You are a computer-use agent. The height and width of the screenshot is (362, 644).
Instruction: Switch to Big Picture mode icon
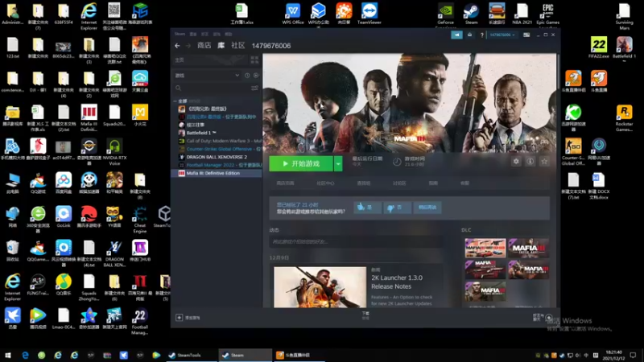(x=526, y=35)
